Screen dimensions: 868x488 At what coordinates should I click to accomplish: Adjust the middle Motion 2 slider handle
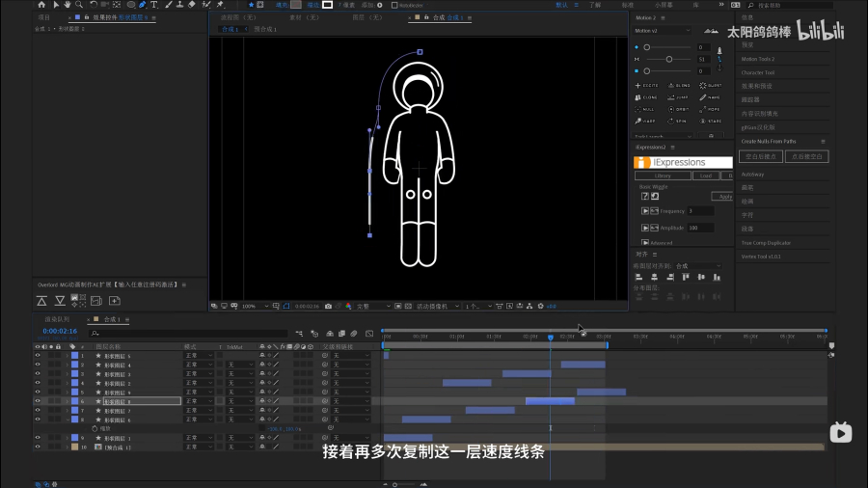[x=669, y=59]
